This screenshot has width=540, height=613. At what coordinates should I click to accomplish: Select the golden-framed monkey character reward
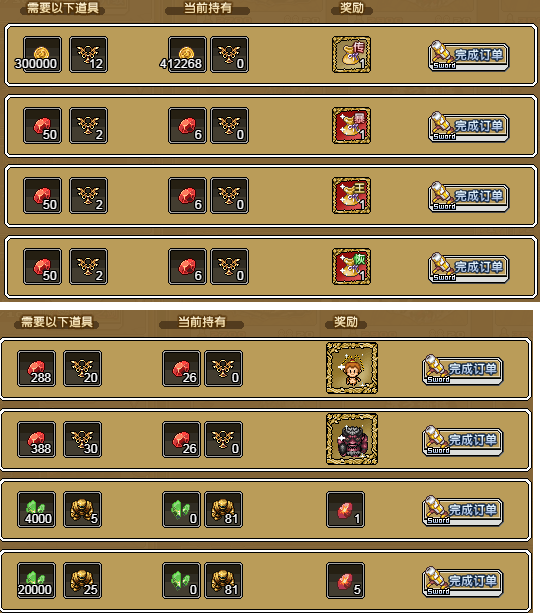pyautogui.click(x=352, y=368)
